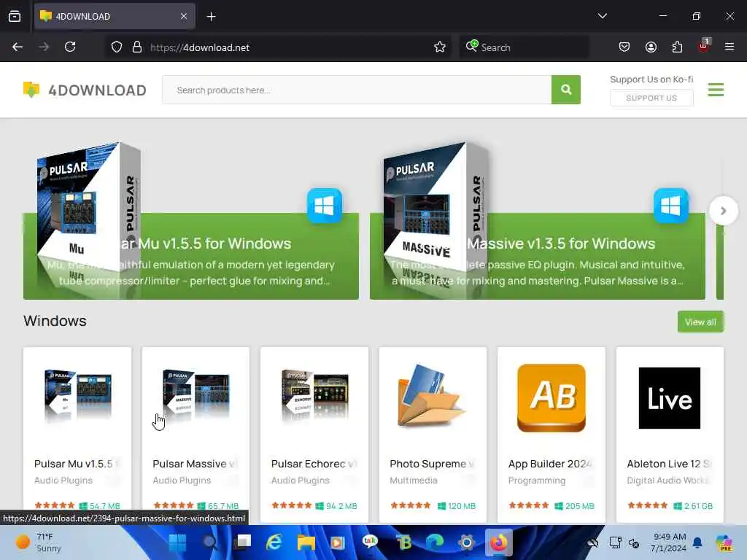
Task: Click the Multimedia category under Photo Supreme
Action: click(x=414, y=481)
